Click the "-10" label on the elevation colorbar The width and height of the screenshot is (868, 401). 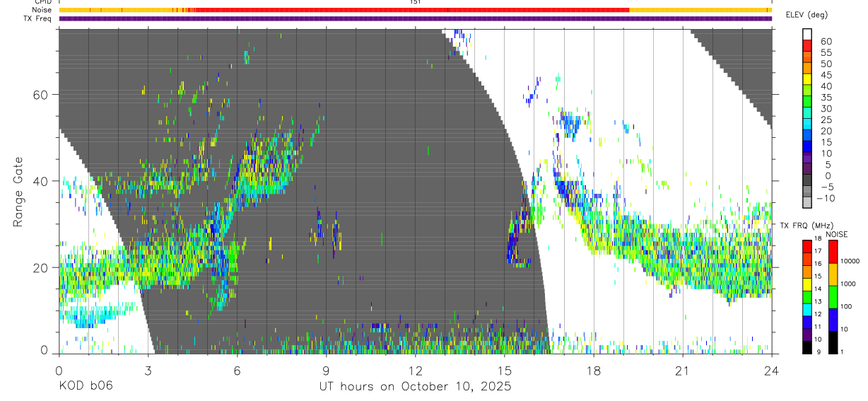826,199
